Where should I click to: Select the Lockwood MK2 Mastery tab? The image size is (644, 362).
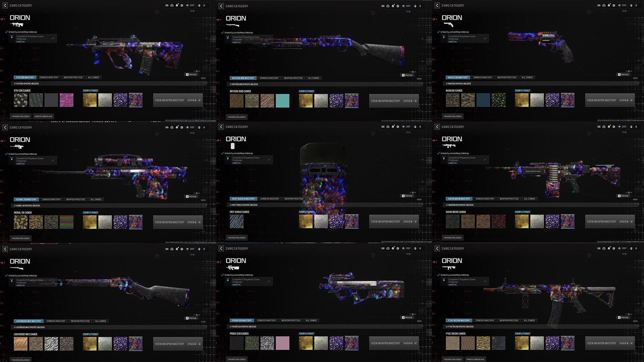tap(29, 321)
